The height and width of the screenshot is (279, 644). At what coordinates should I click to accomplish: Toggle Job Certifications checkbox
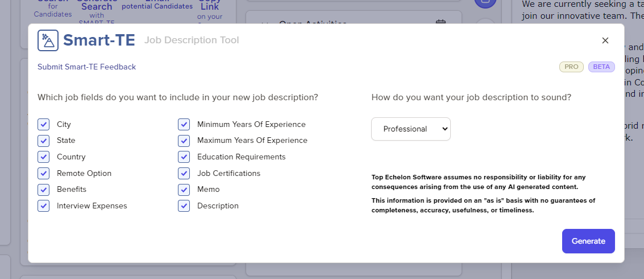click(x=184, y=173)
